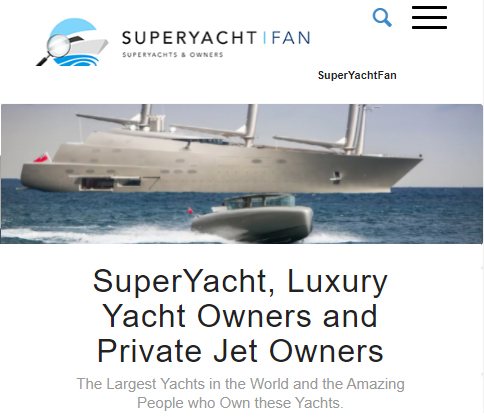Screen dimensions: 484x419
Task: Open the search magnifier icon
Action: [382, 17]
